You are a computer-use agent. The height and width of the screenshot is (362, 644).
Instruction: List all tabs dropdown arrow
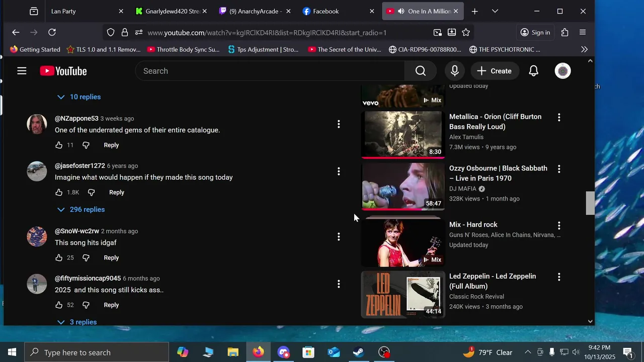click(x=495, y=11)
